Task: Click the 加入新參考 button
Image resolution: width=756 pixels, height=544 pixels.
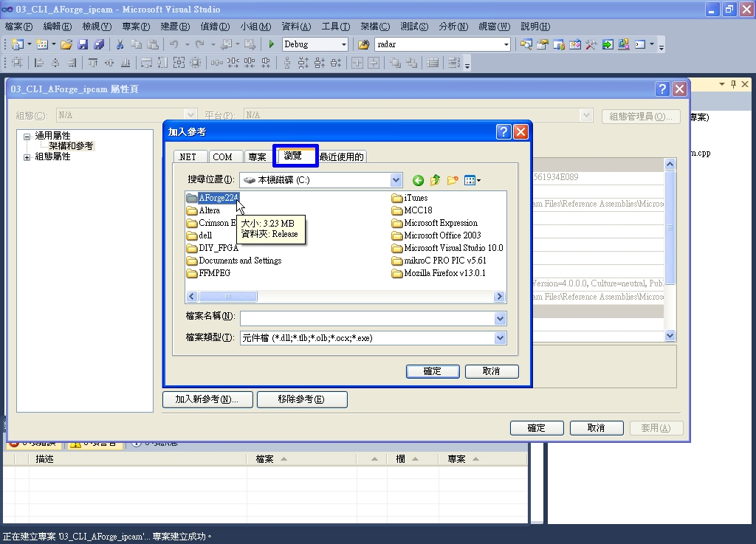Action: tap(207, 399)
